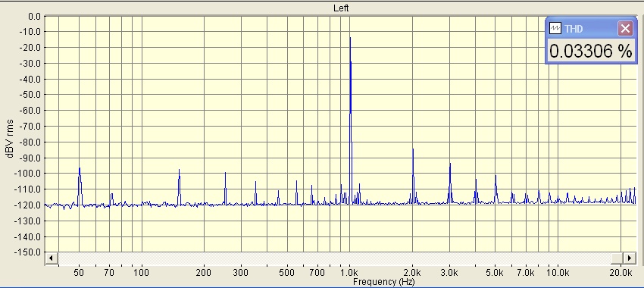Click the 0.0 y-axis value
This screenshot has width=644, height=288.
coord(34,17)
